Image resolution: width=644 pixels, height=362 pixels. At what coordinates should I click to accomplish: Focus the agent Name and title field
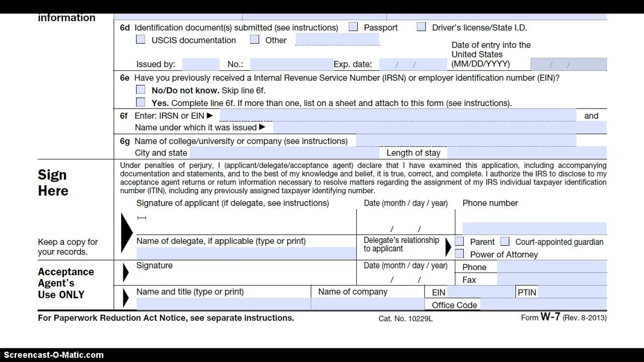223,304
